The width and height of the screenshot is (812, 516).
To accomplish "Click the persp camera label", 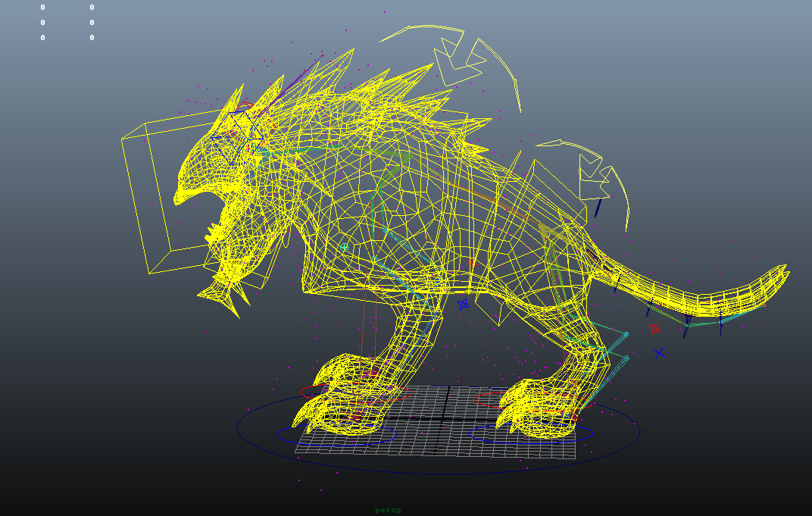I will 388,510.
